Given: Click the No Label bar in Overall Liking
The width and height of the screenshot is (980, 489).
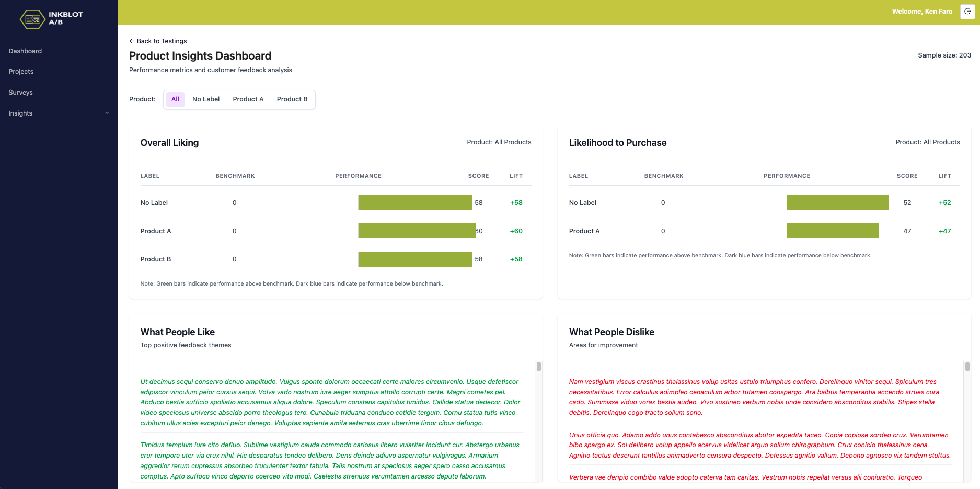Looking at the screenshot, I should tap(415, 203).
